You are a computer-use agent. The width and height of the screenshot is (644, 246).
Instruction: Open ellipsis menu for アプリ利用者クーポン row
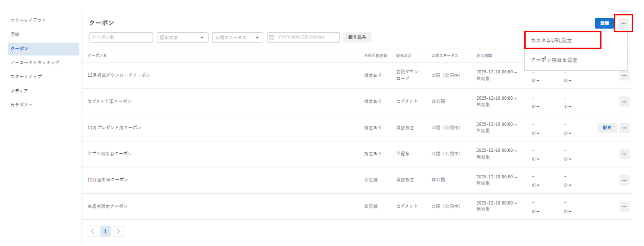coord(624,154)
